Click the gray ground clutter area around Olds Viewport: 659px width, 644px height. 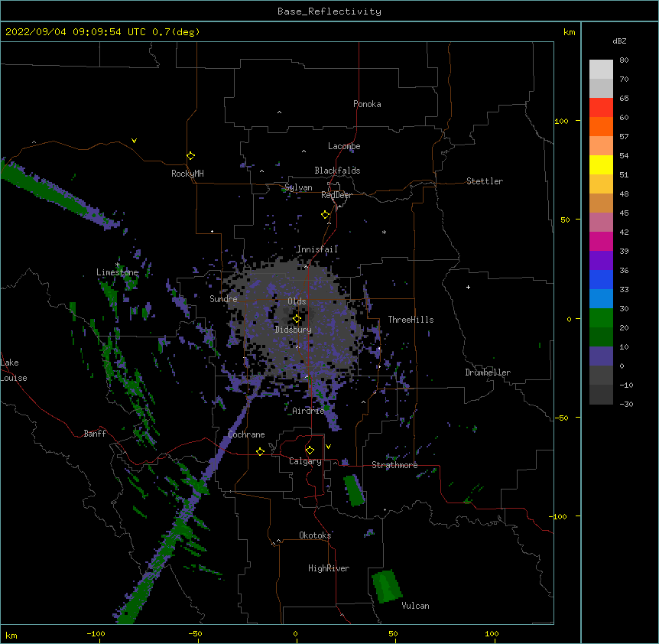coord(294,320)
